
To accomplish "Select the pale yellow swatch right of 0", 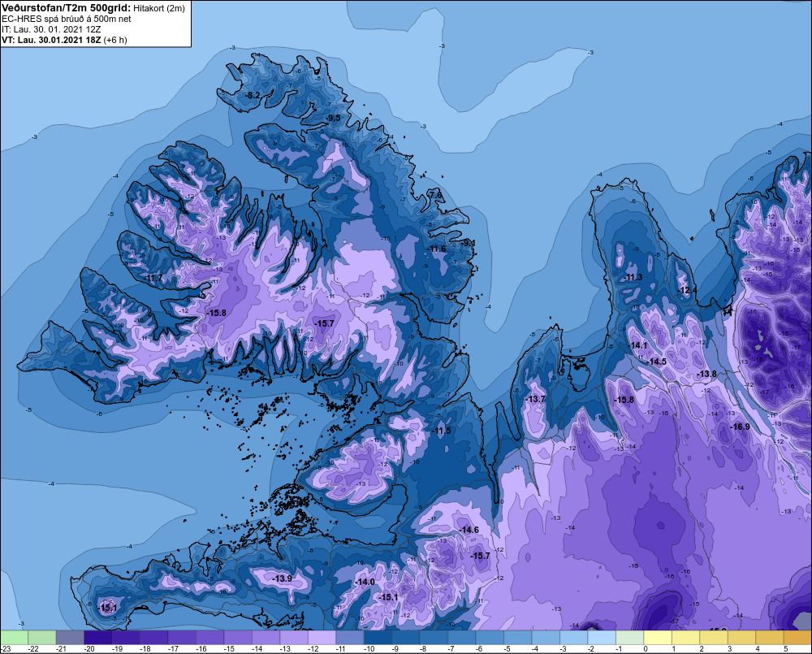I will (657, 637).
